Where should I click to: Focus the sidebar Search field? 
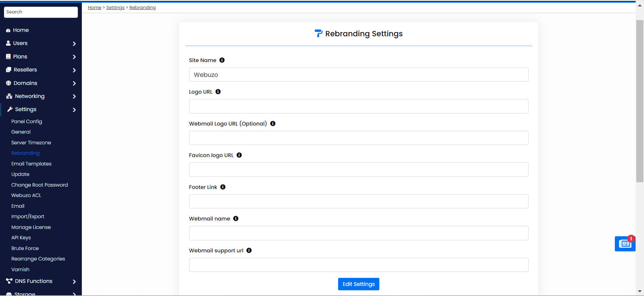coord(41,12)
